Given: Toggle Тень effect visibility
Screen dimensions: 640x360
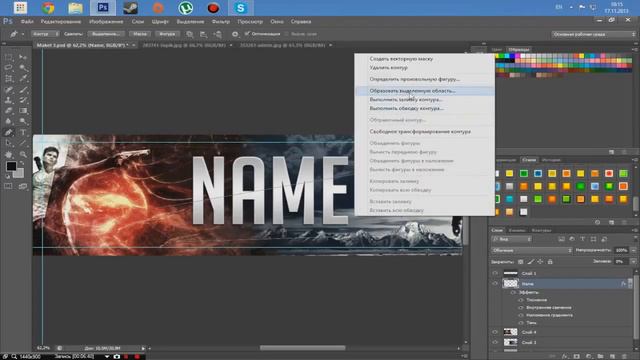Looking at the screenshot, I should (x=521, y=323).
